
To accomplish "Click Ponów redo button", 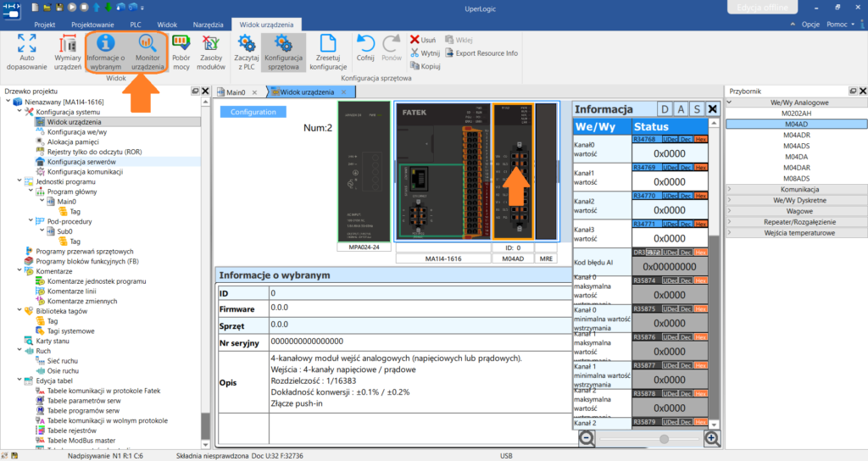I will 392,48.
